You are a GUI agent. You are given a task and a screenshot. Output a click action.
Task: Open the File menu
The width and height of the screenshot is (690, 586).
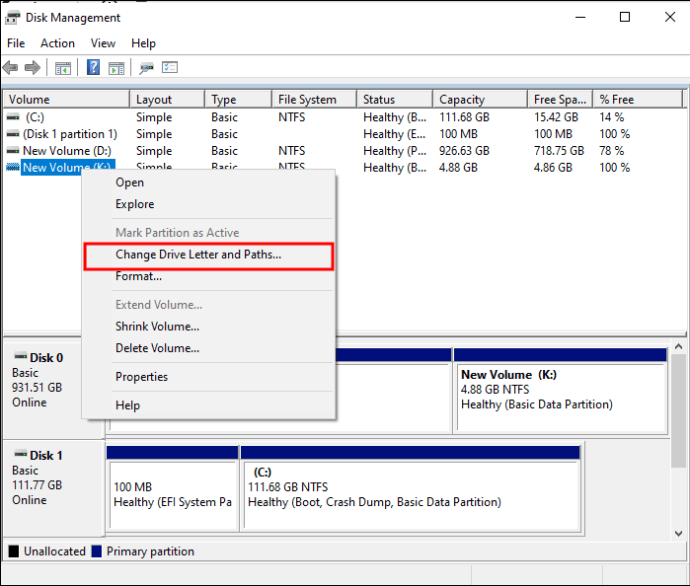click(x=16, y=43)
